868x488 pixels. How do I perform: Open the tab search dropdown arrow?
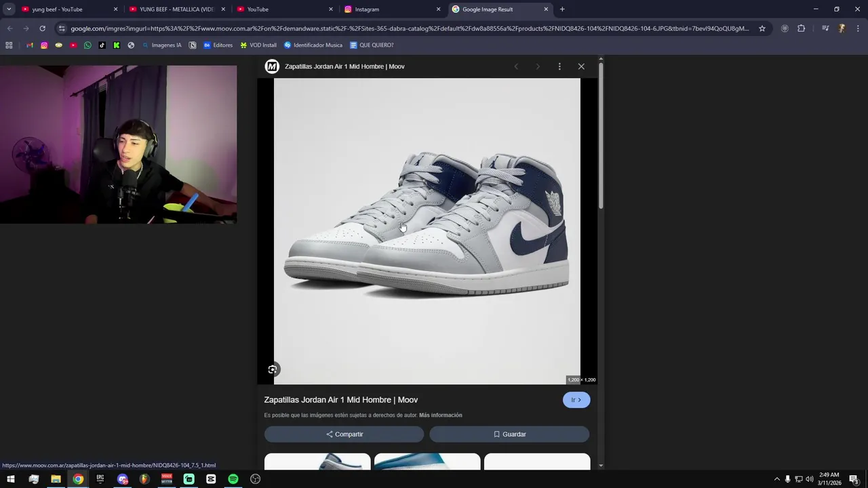(x=9, y=9)
